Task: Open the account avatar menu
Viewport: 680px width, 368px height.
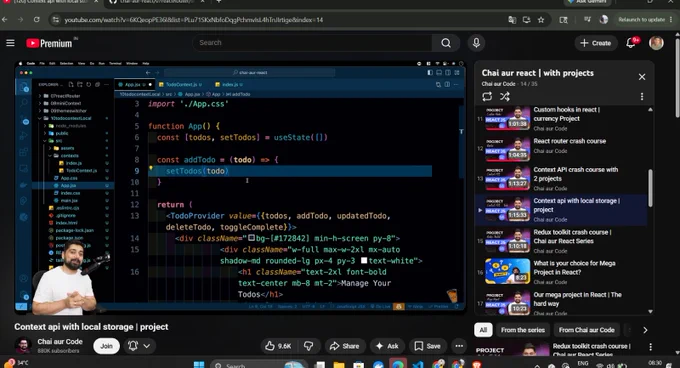Action: (656, 43)
